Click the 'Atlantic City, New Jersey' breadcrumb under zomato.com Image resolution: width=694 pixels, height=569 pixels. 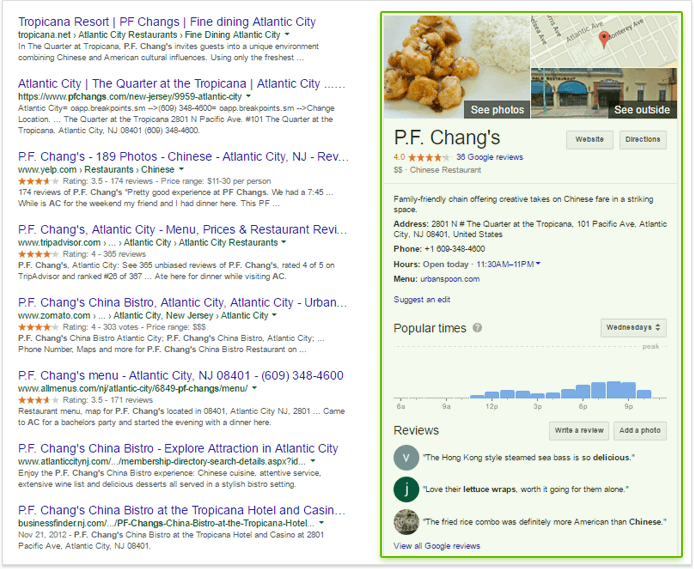[x=163, y=315]
